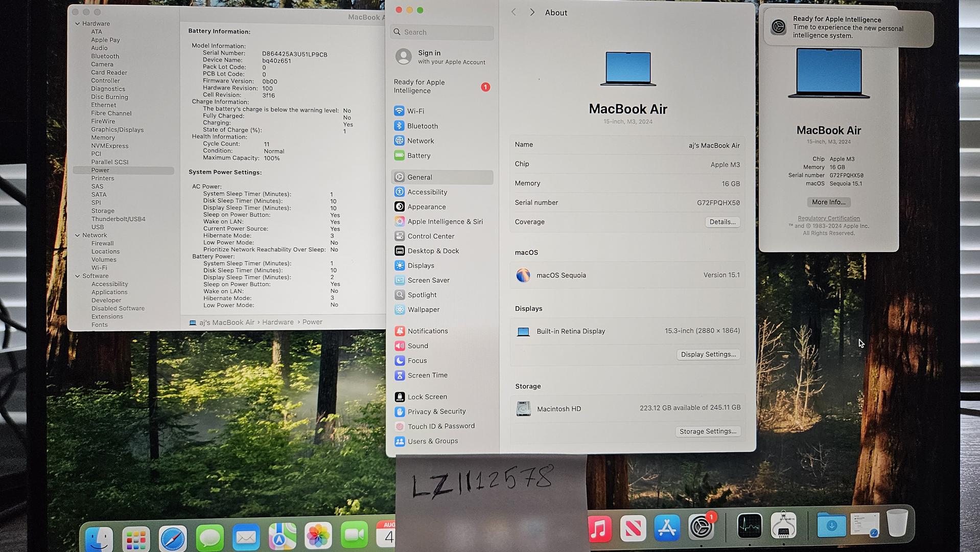
Task: Select Power in System Information sidebar
Action: pos(123,170)
